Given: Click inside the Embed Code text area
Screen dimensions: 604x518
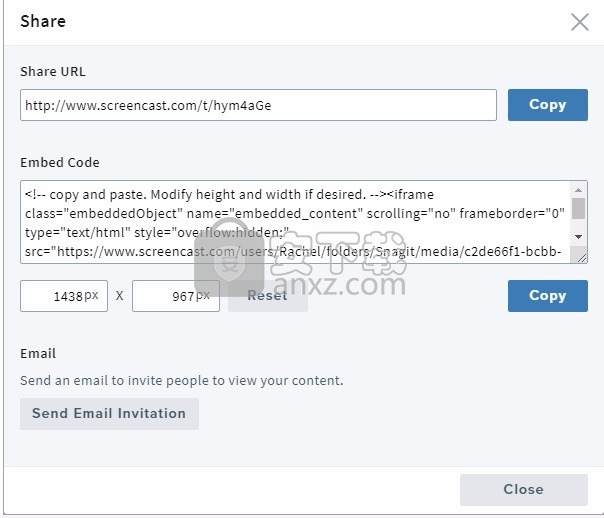Looking at the screenshot, I should tap(295, 222).
